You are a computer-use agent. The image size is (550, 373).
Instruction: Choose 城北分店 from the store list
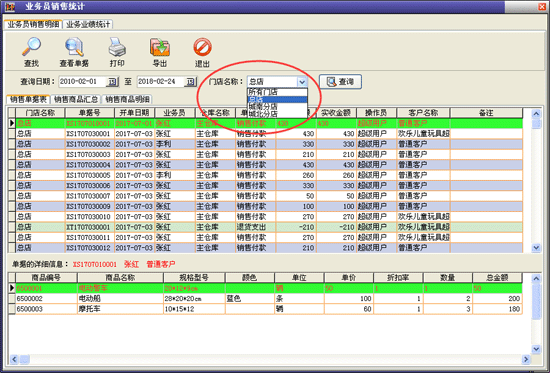tap(277, 114)
